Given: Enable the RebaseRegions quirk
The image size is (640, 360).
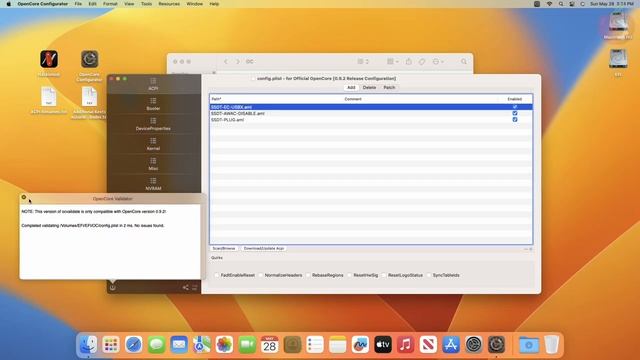Looking at the screenshot, I should [308, 276].
